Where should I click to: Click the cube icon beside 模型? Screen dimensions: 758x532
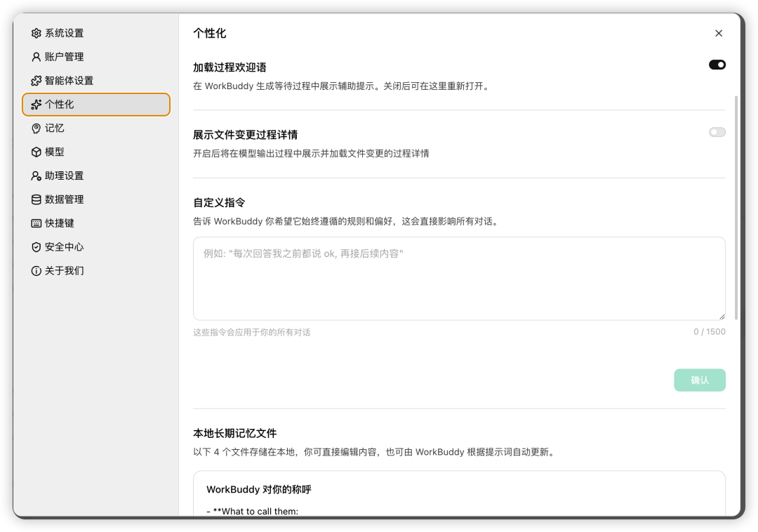(36, 152)
